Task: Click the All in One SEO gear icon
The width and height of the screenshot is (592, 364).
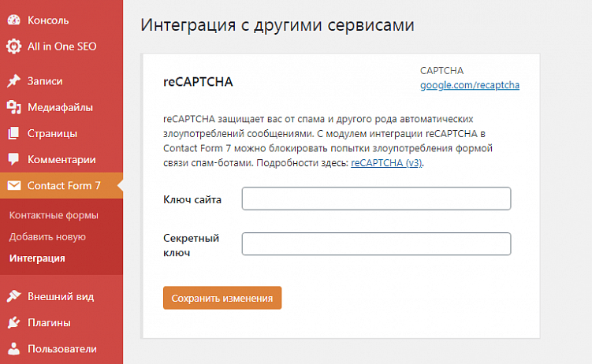Action: (13, 46)
